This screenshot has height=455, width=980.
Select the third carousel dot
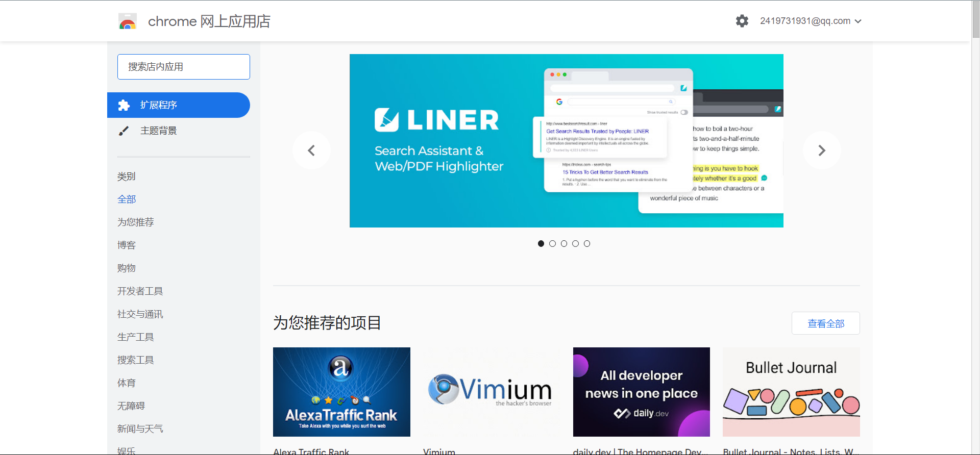click(x=564, y=244)
